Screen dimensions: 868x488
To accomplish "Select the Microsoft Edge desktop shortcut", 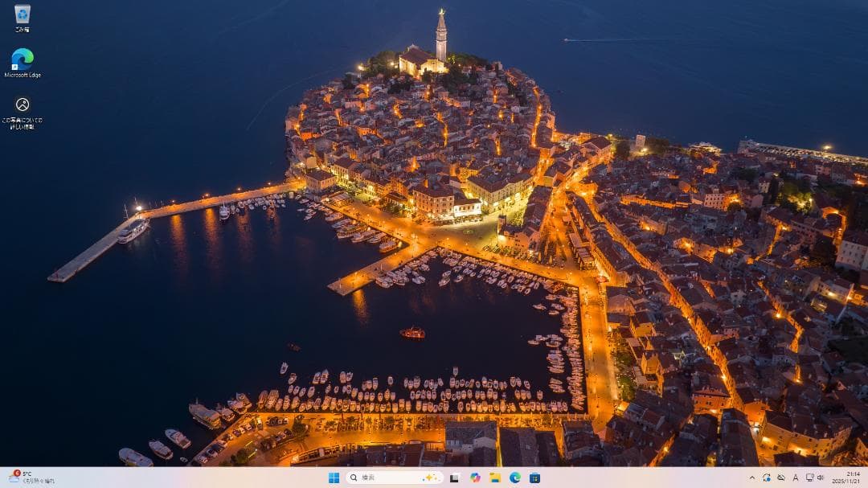I will tap(23, 59).
